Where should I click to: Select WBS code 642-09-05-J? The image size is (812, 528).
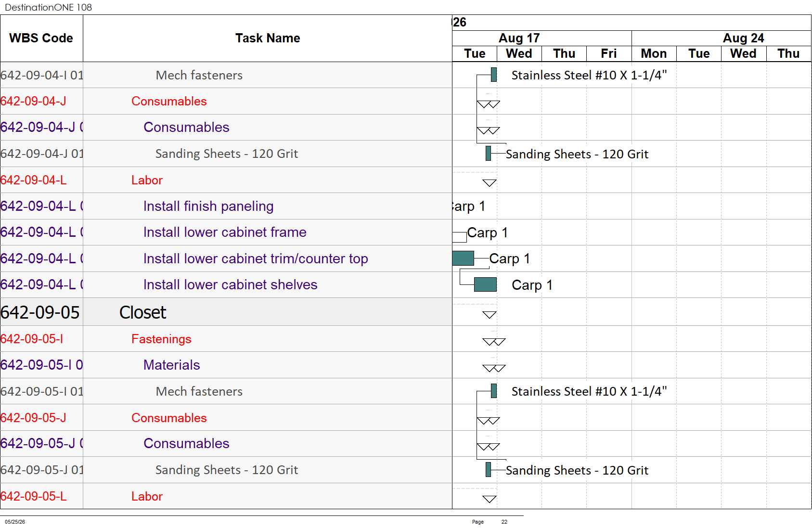33,418
